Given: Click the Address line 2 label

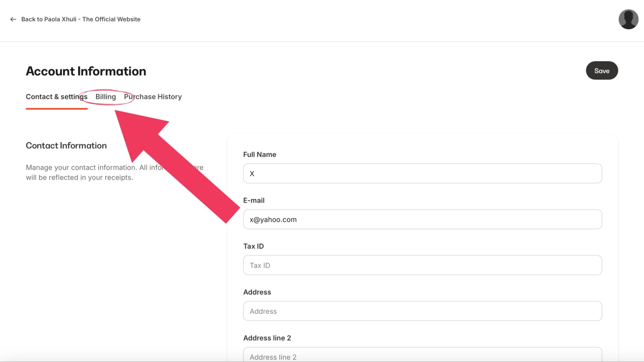Looking at the screenshot, I should 267,338.
